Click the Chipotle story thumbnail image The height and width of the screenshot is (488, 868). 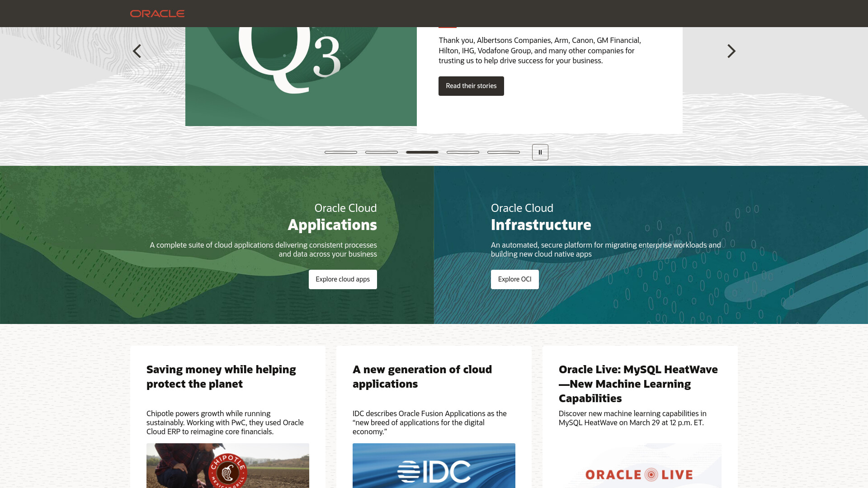228,465
